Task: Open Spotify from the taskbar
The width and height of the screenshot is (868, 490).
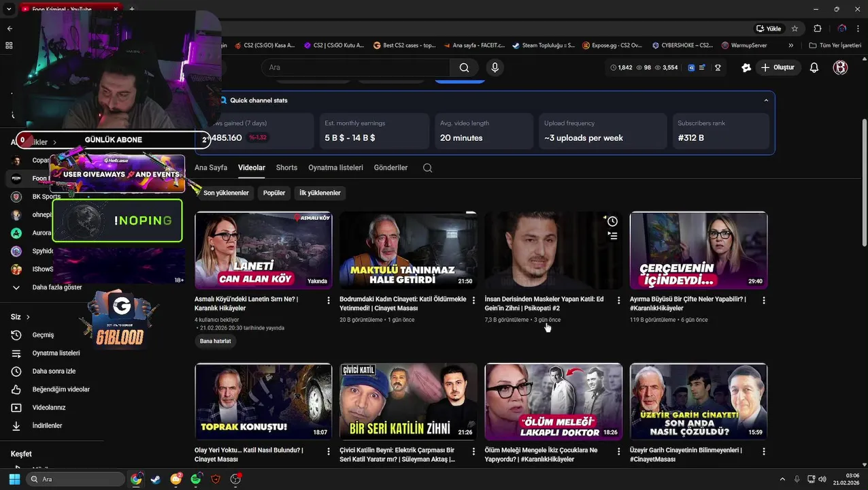Action: pos(196,479)
